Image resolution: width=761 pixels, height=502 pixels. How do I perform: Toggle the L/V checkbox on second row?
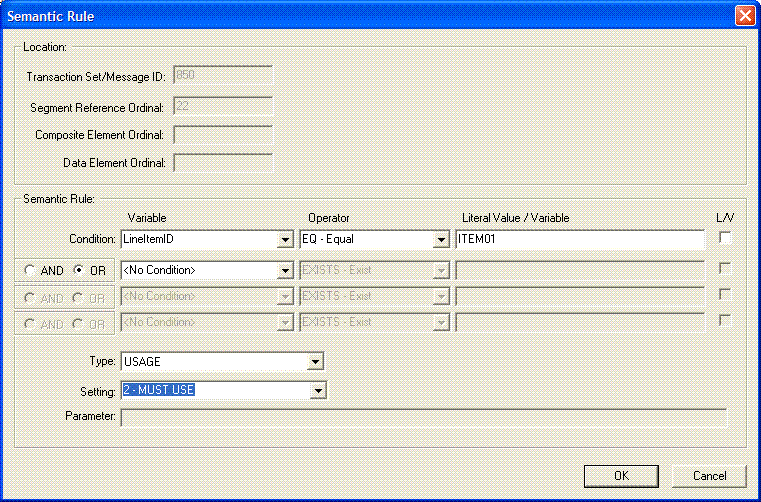725,268
